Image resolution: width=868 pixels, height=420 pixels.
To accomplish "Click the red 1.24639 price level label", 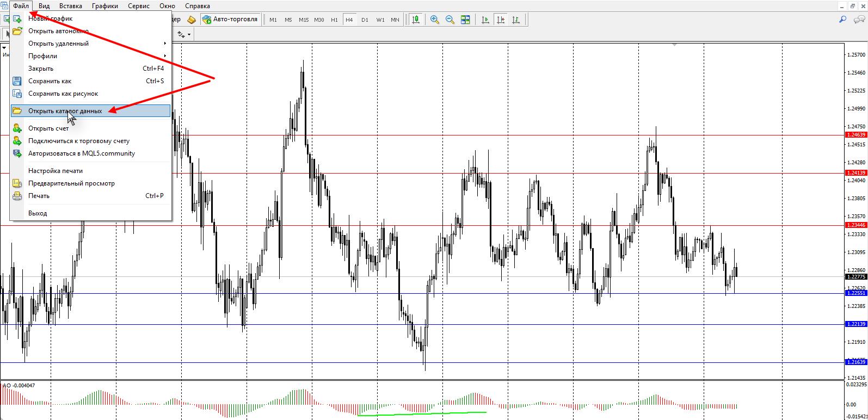I will coord(856,134).
